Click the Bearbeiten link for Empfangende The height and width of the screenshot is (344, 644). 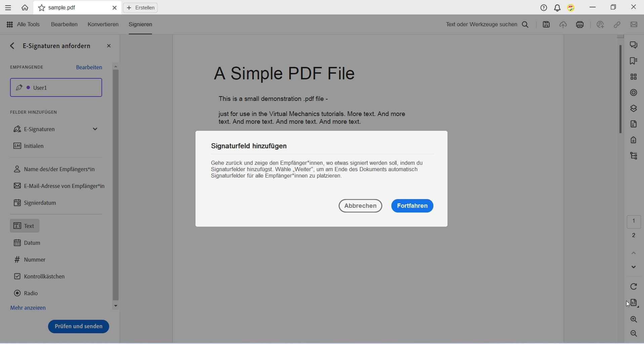(x=89, y=67)
